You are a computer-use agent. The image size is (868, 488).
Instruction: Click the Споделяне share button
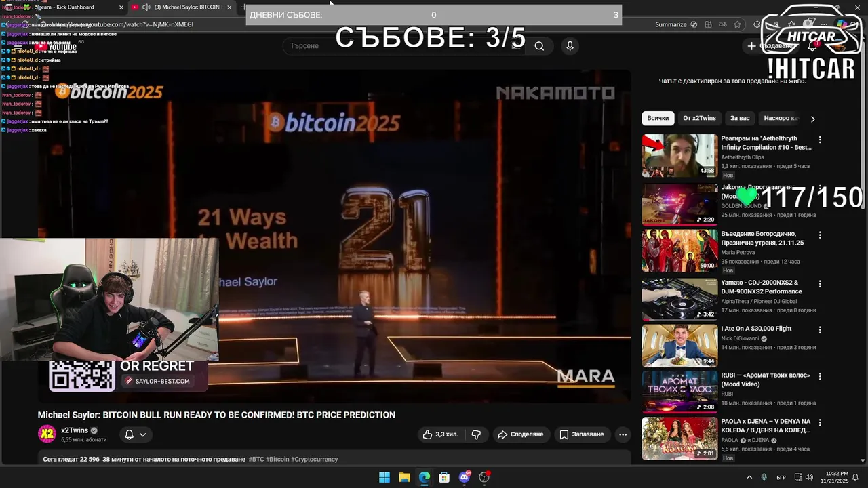pyautogui.click(x=520, y=434)
